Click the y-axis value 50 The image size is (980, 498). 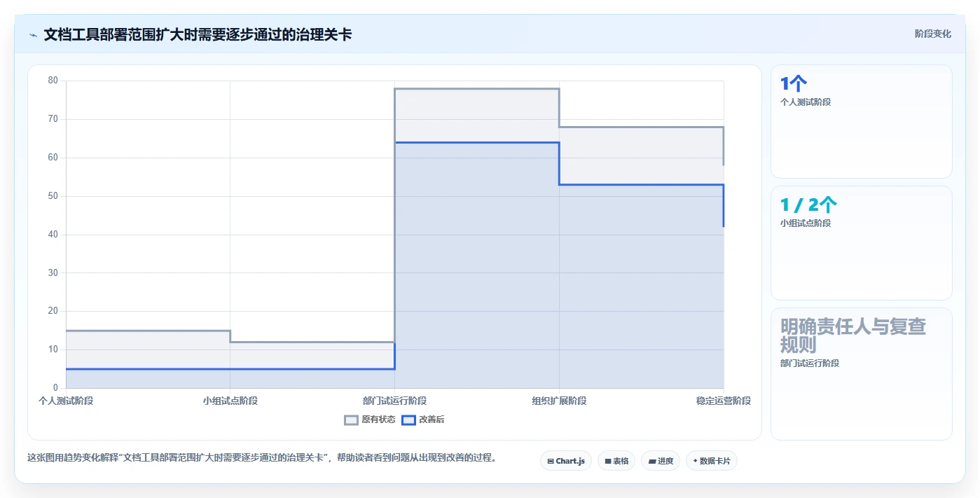[53, 196]
